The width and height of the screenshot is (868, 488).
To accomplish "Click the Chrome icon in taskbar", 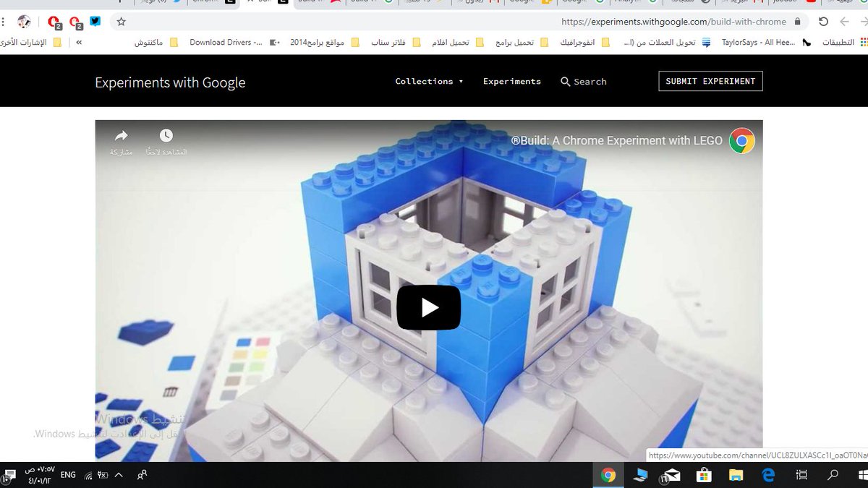I will pyautogui.click(x=608, y=475).
